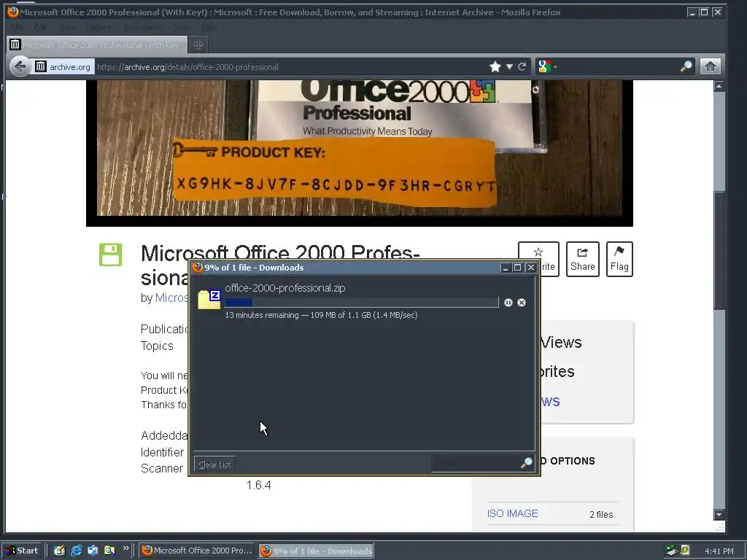Click the search bar magnifier icon

tap(686, 66)
